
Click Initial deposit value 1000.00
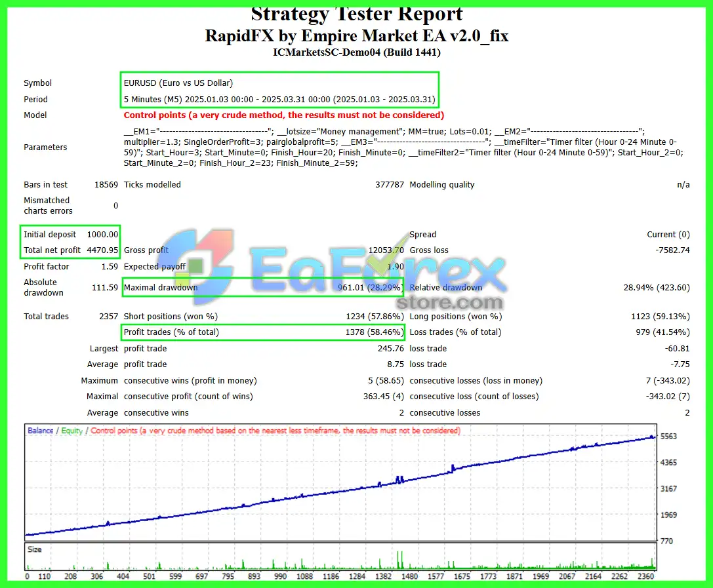coord(102,235)
